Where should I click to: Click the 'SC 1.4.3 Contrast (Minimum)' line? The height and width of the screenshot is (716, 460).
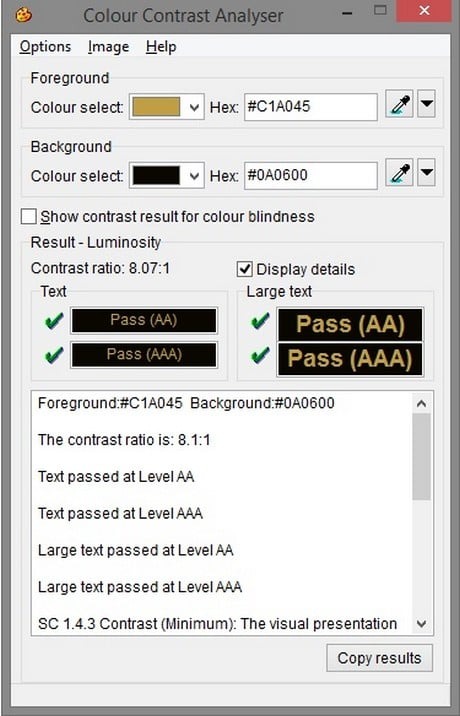[217, 624]
